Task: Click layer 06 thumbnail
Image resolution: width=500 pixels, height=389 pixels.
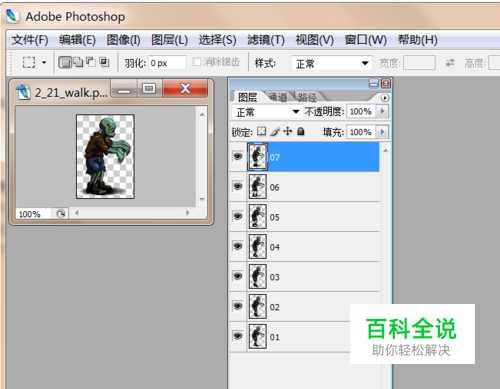Action: 258,187
